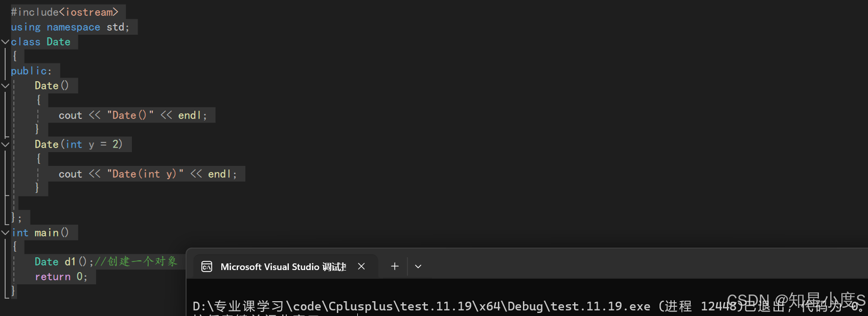Open the terminal tab dropdown chevron

coord(418,266)
